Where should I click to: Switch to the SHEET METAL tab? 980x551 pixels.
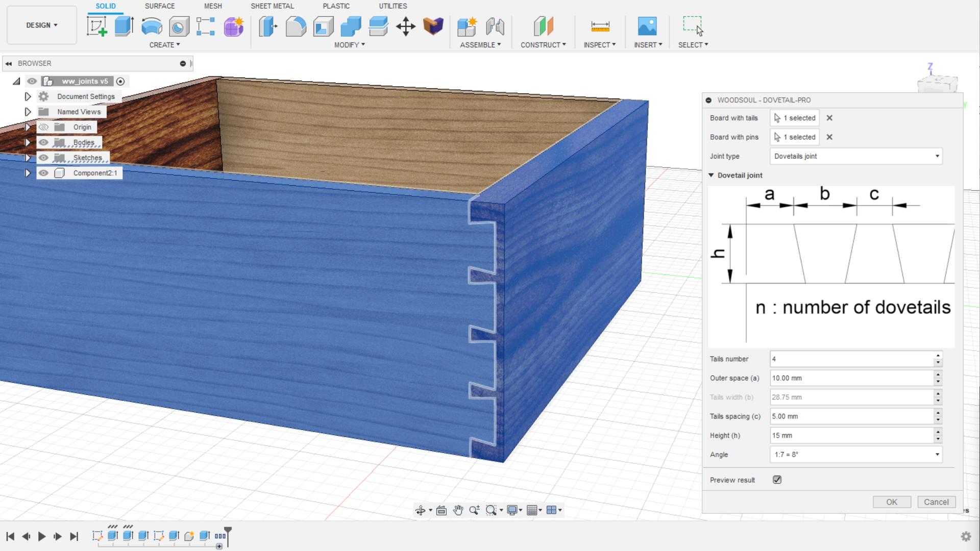272,6
